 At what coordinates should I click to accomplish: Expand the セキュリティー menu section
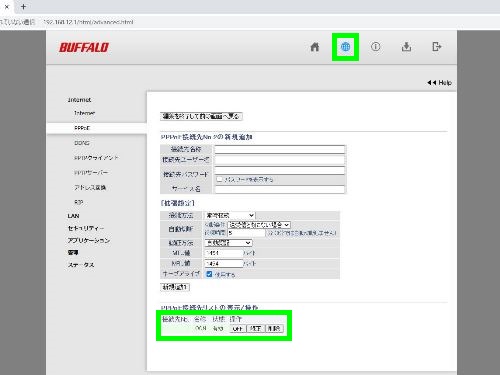pos(86,228)
